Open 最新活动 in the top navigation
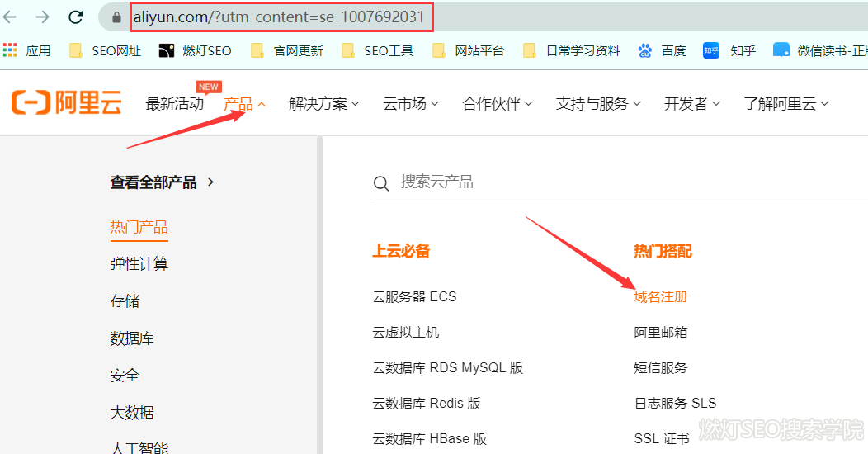The image size is (868, 454). (x=174, y=103)
